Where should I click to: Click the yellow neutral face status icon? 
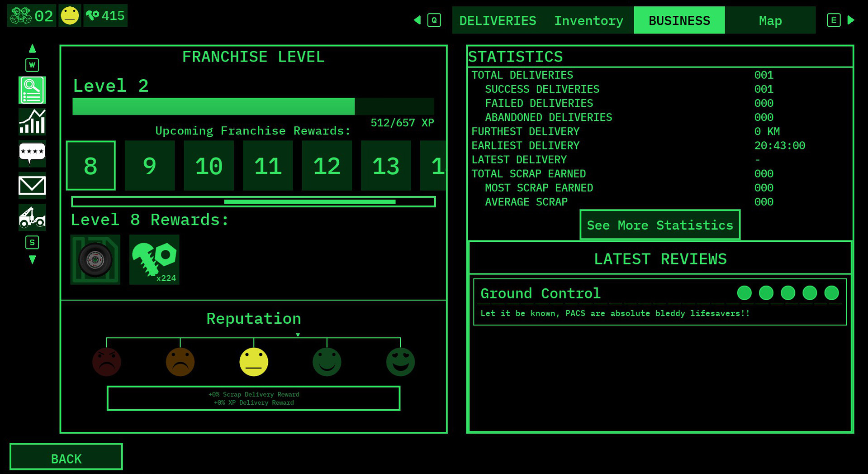(x=70, y=16)
